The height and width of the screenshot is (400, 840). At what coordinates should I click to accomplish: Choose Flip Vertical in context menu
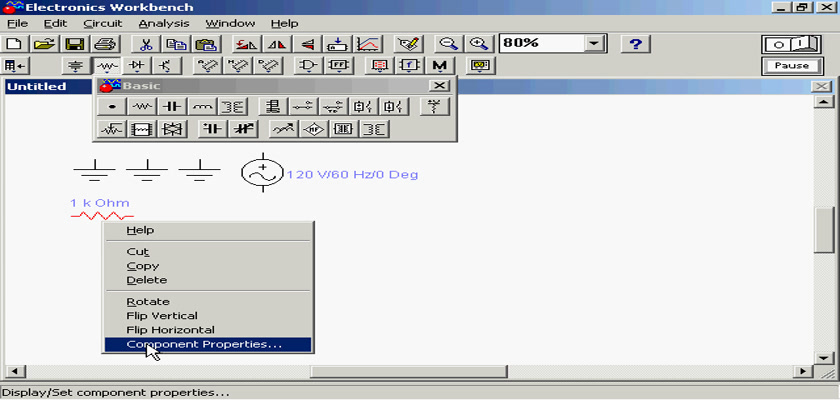pyautogui.click(x=207, y=316)
